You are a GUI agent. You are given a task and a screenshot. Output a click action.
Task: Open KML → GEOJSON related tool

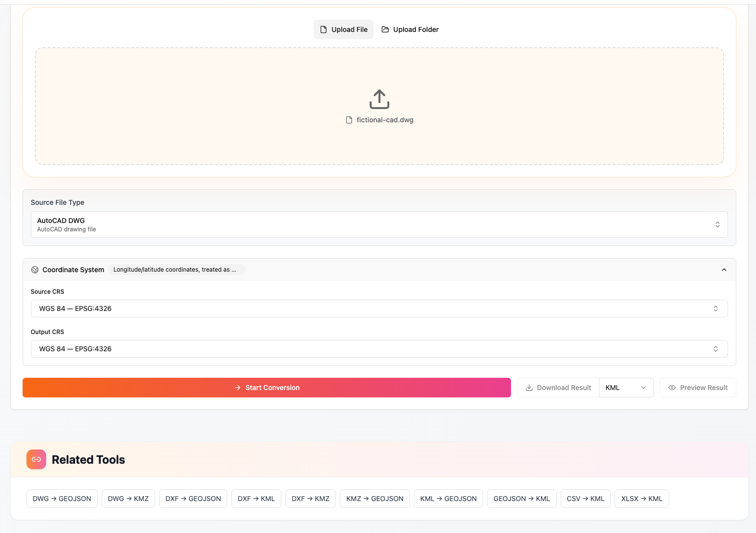pyautogui.click(x=448, y=499)
